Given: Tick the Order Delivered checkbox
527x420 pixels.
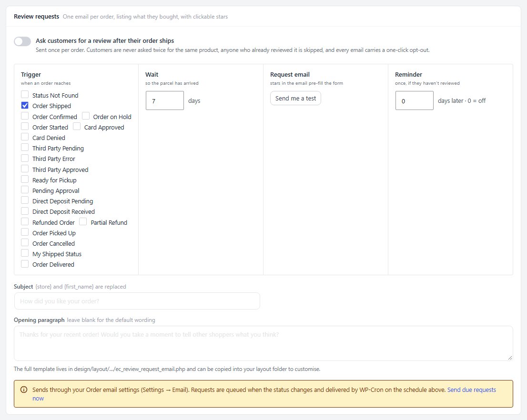Looking at the screenshot, I should [x=25, y=264].
